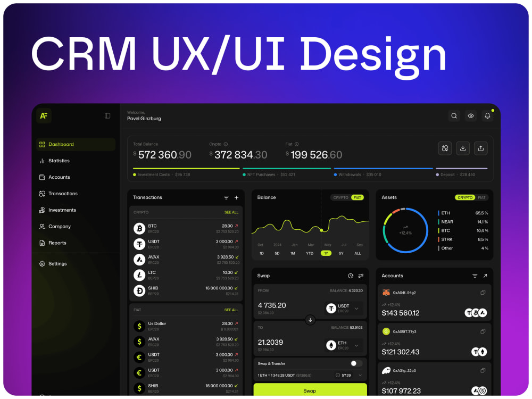This screenshot has height=399, width=532.
Task: Click the download icon in balance card
Action: pos(463,148)
